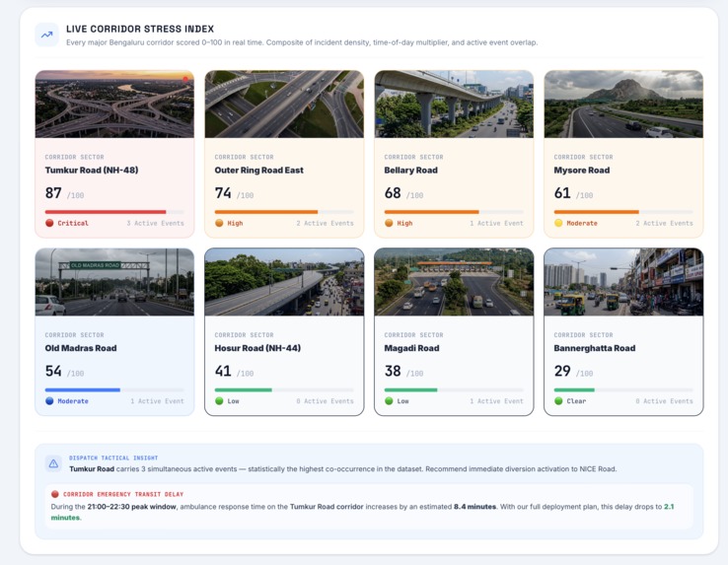Click the green Clear dot on Bannerghatta Road card
Viewport: 728px width, 565px height.
coord(558,400)
